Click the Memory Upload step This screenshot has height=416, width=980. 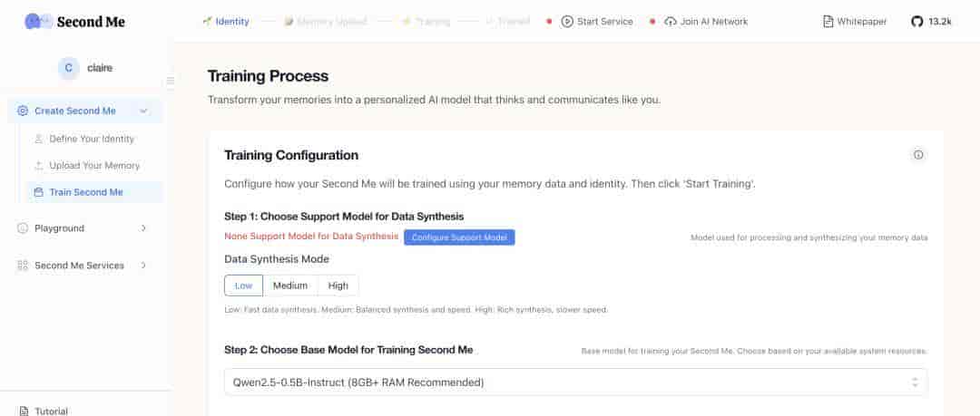tap(325, 21)
